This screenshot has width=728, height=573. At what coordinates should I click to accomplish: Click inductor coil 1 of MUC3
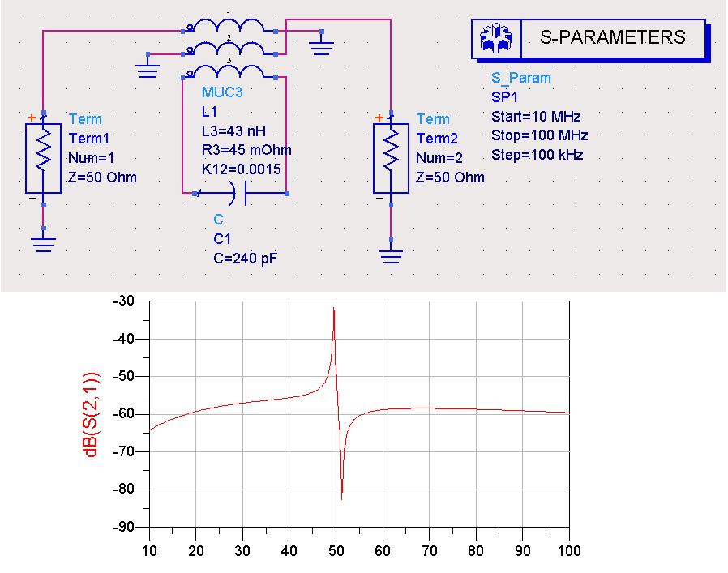(x=231, y=27)
